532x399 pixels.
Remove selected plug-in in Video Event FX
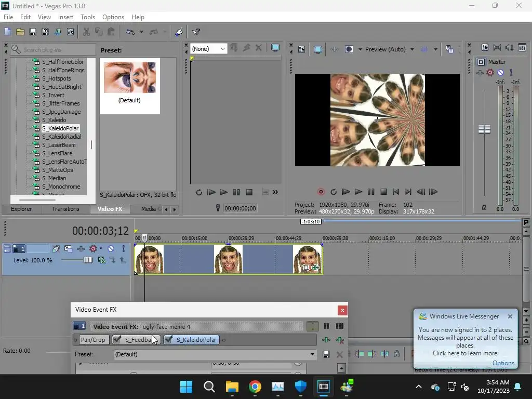tap(340, 340)
